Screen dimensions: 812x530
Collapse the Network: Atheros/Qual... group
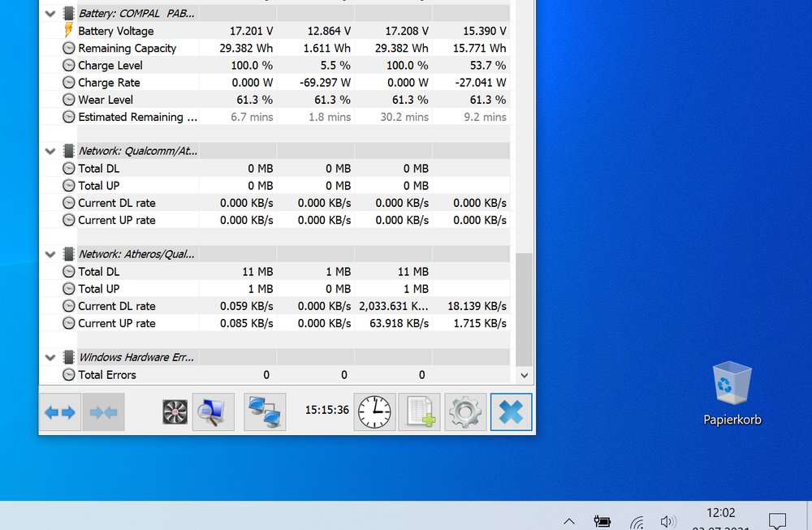tap(50, 254)
